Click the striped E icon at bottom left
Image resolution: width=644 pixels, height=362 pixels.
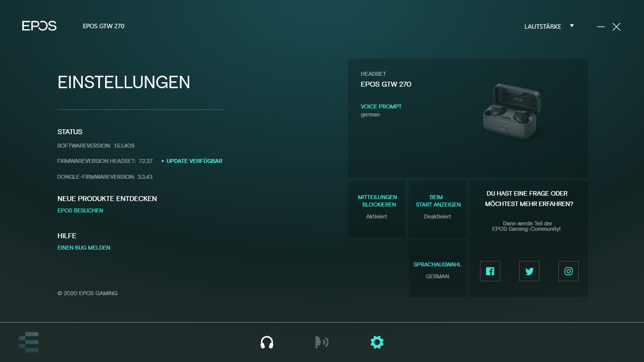[x=29, y=342]
